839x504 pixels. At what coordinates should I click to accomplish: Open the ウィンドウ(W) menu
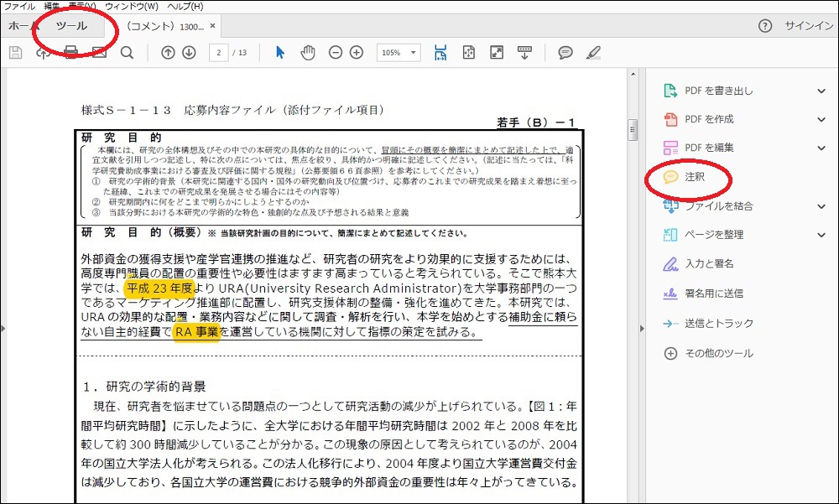coord(132,7)
